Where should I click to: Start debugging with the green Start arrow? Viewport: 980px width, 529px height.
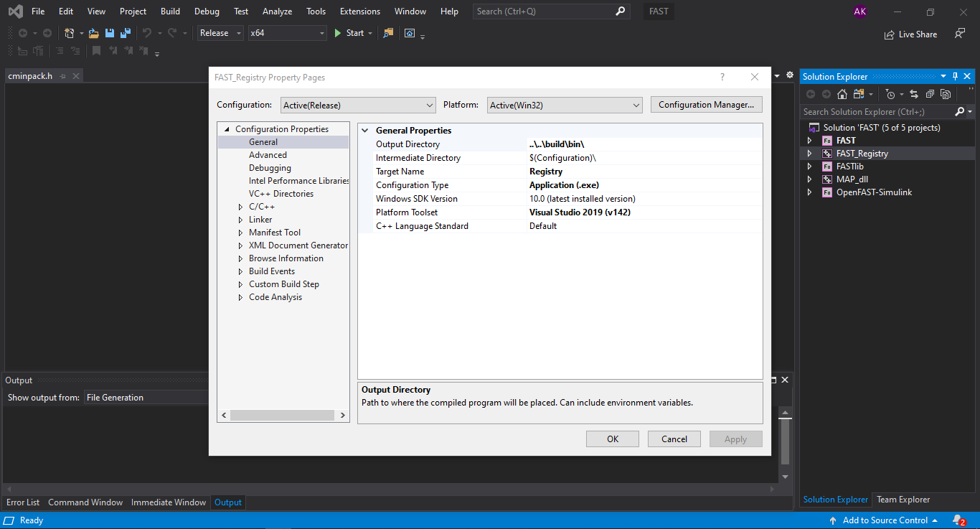(336, 33)
